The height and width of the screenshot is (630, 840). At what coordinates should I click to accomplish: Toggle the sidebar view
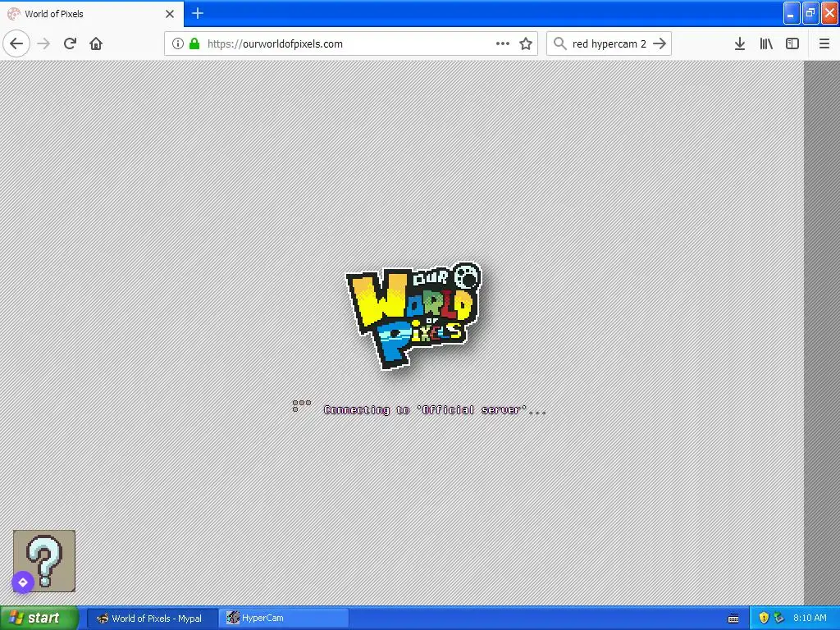click(792, 43)
